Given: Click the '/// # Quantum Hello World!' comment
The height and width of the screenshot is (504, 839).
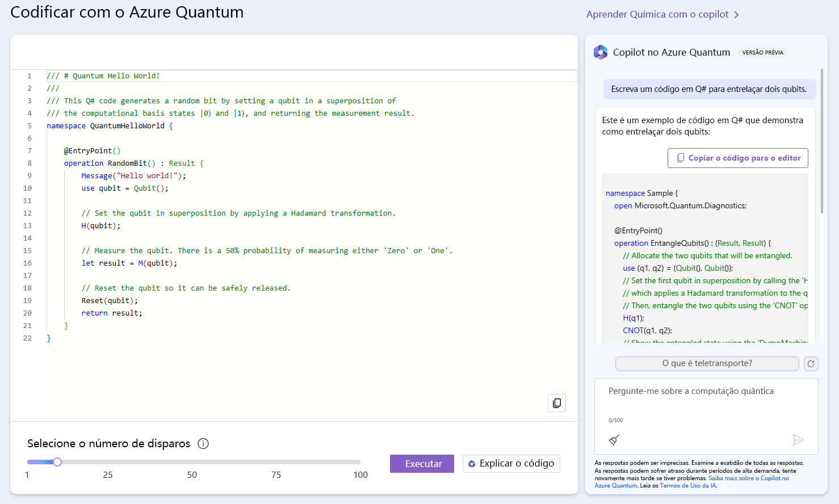Looking at the screenshot, I should coord(103,76).
